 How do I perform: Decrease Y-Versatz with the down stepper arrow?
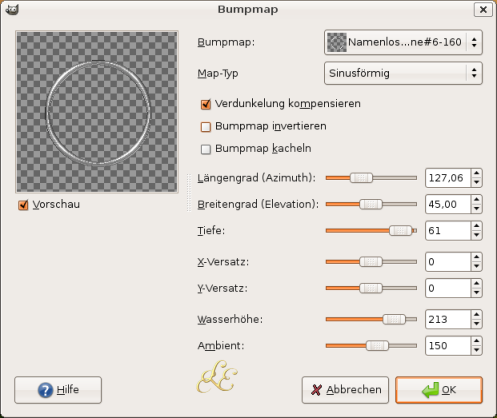[476, 293]
